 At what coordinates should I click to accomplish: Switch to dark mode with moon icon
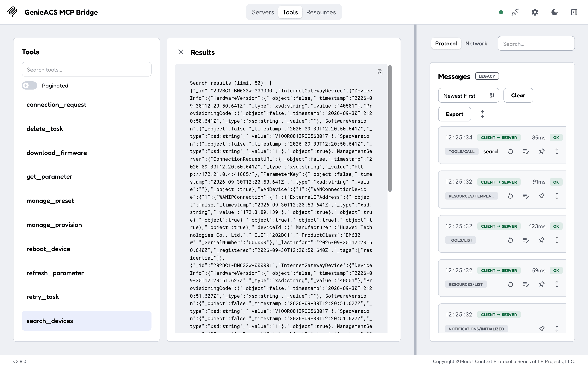(x=555, y=12)
